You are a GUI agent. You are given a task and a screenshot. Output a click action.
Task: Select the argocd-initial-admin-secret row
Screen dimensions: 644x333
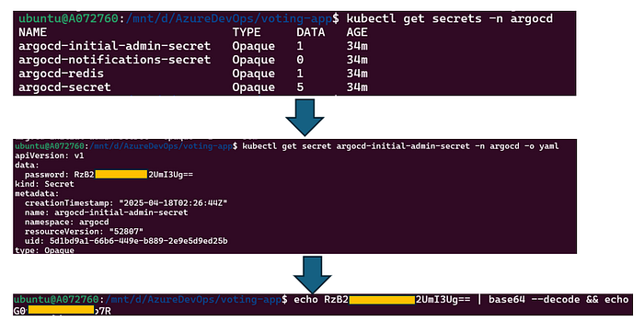[193, 46]
